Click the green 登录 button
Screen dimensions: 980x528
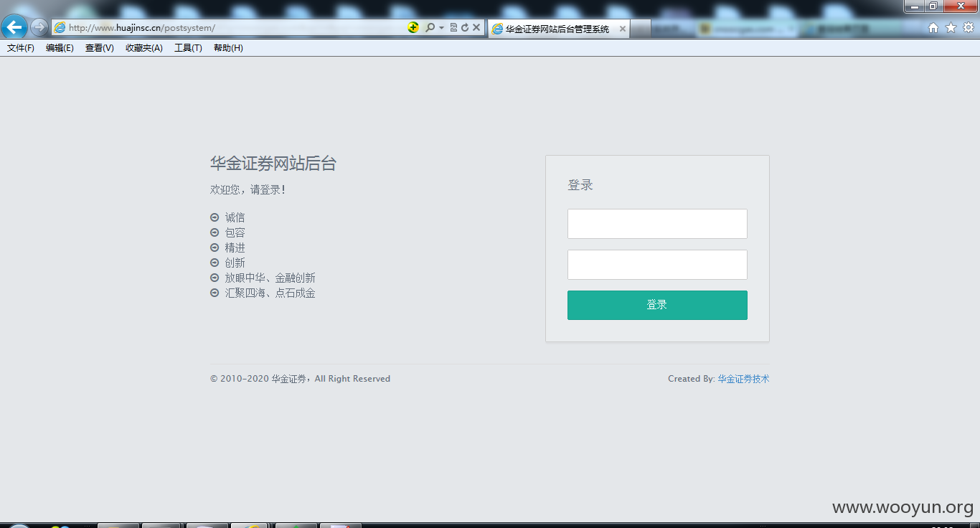(x=657, y=305)
